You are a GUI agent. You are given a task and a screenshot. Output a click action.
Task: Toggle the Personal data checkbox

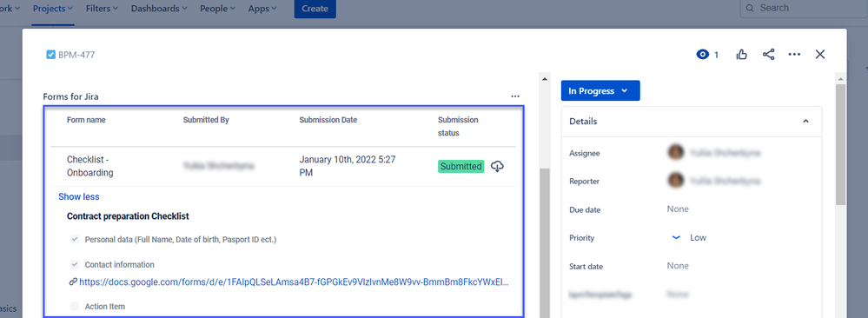74,239
